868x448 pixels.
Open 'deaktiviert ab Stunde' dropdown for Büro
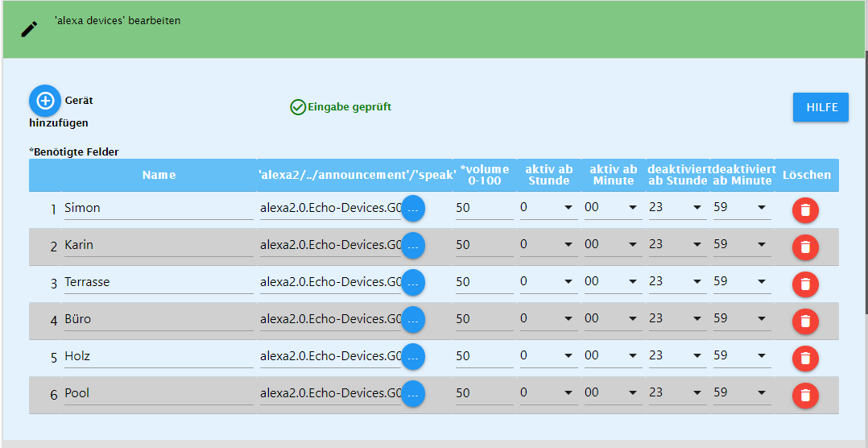[x=678, y=319]
